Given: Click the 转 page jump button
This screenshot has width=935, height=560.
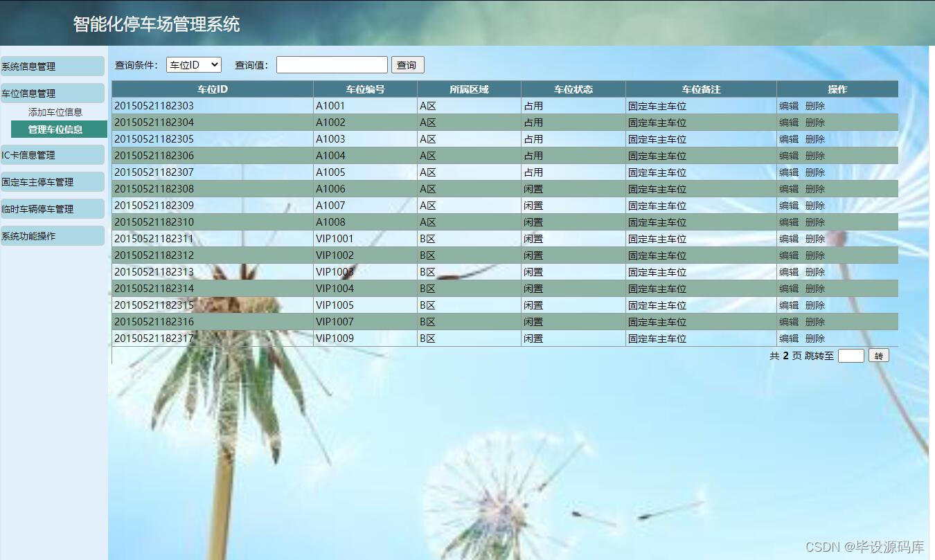Looking at the screenshot, I should coord(878,355).
